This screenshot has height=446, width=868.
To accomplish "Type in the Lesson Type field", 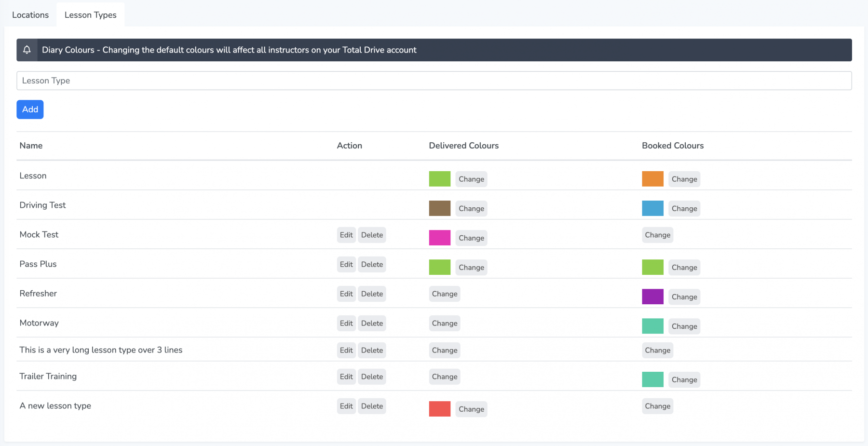I will tap(434, 81).
